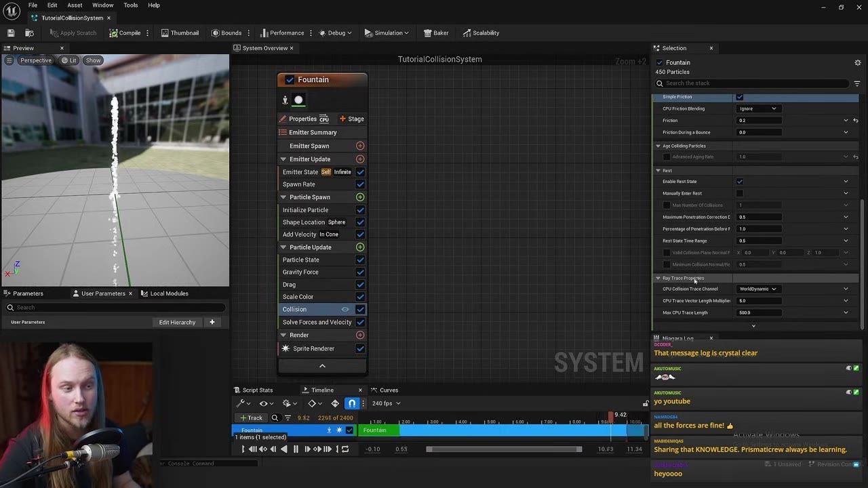
Task: Uncheck the Gravity Force module
Action: (360, 272)
